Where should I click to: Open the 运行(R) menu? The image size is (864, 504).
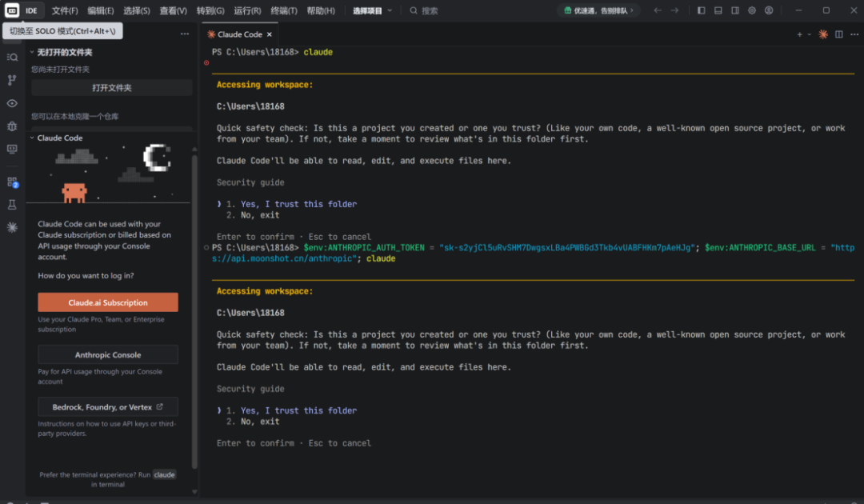[x=247, y=10]
